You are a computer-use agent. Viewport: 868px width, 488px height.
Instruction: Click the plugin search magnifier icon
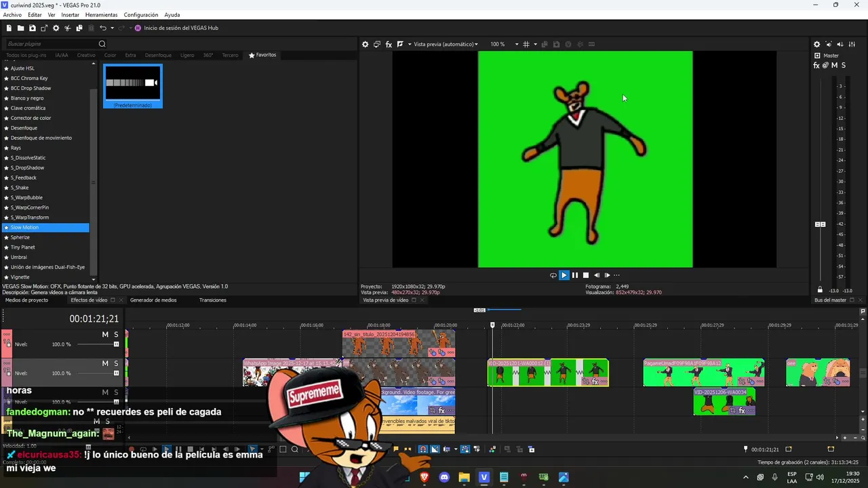(102, 44)
